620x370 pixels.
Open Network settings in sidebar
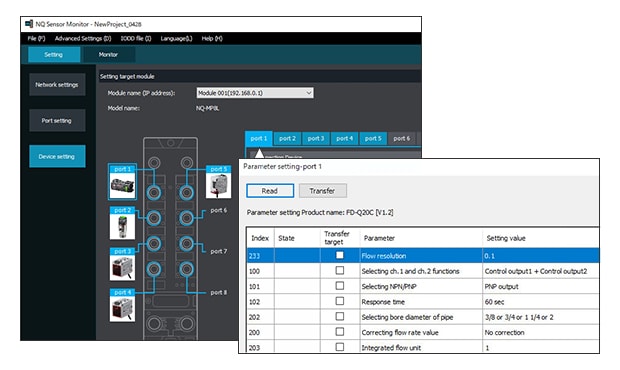[57, 85]
